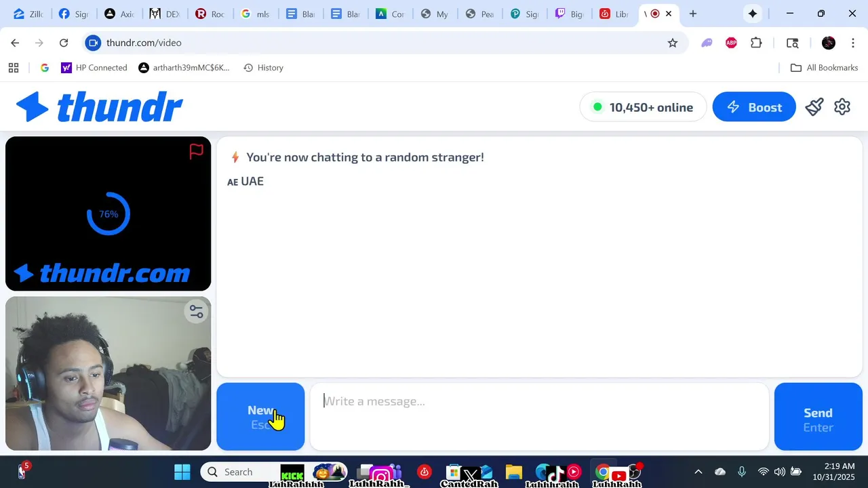Open the Windows Start menu

tap(182, 472)
